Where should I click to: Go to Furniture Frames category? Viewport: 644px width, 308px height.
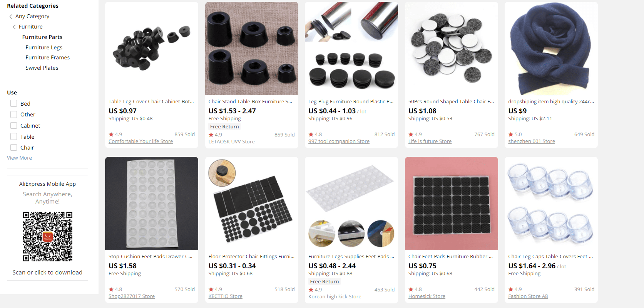[x=48, y=57]
